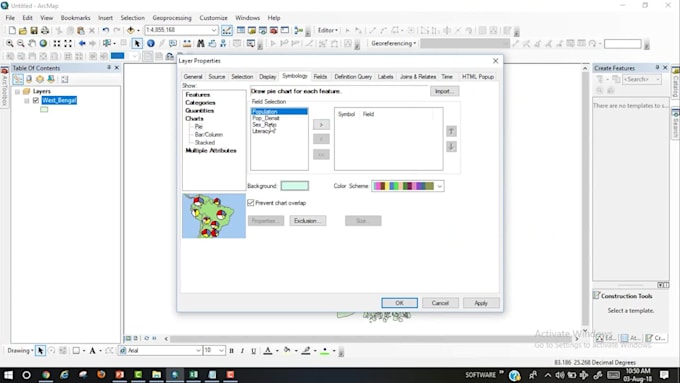Open the font size dropdown

coord(221,350)
